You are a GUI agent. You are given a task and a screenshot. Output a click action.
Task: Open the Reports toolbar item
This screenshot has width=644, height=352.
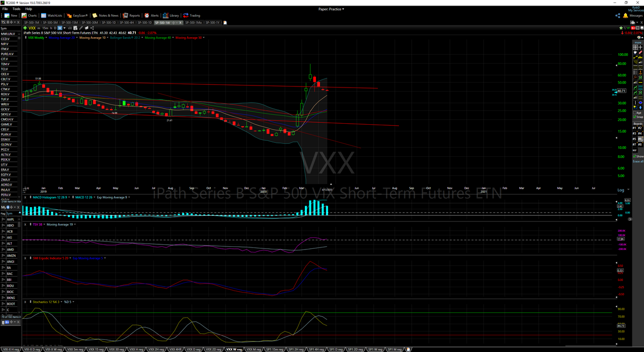coord(132,16)
